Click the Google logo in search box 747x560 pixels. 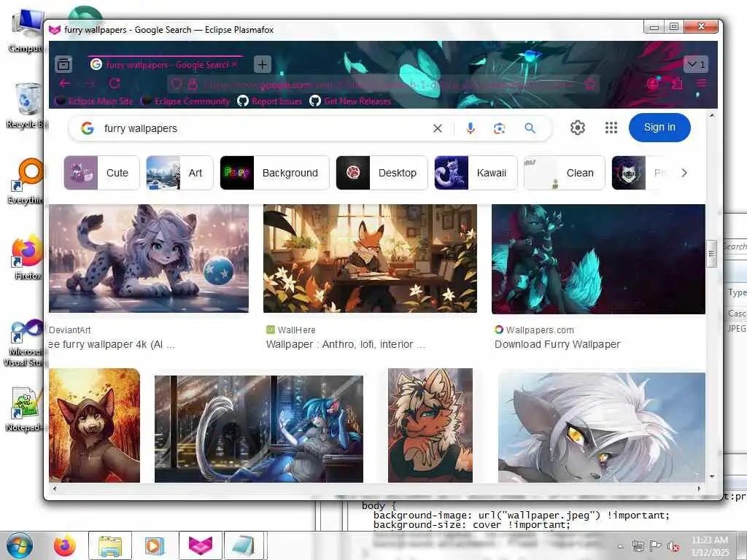click(x=88, y=128)
